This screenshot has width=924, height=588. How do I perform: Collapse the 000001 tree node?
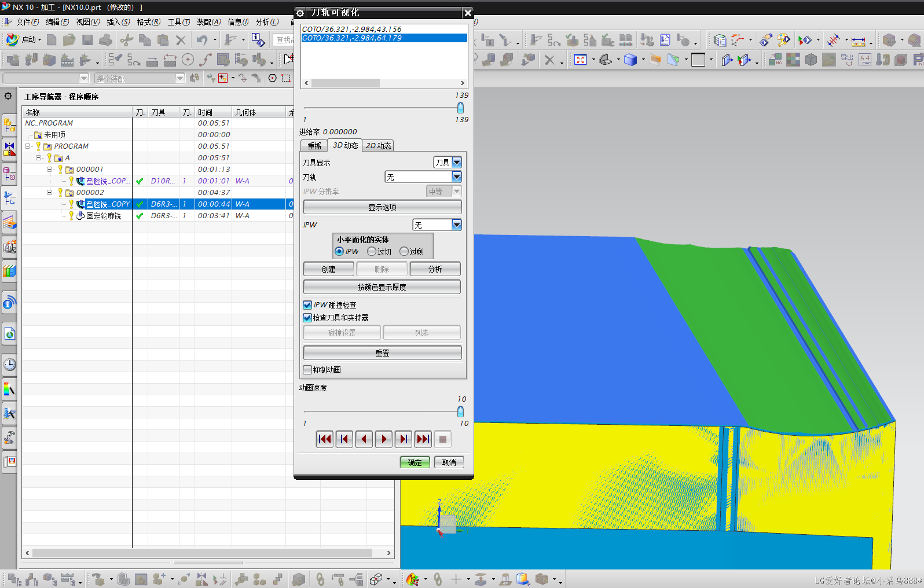click(x=49, y=170)
